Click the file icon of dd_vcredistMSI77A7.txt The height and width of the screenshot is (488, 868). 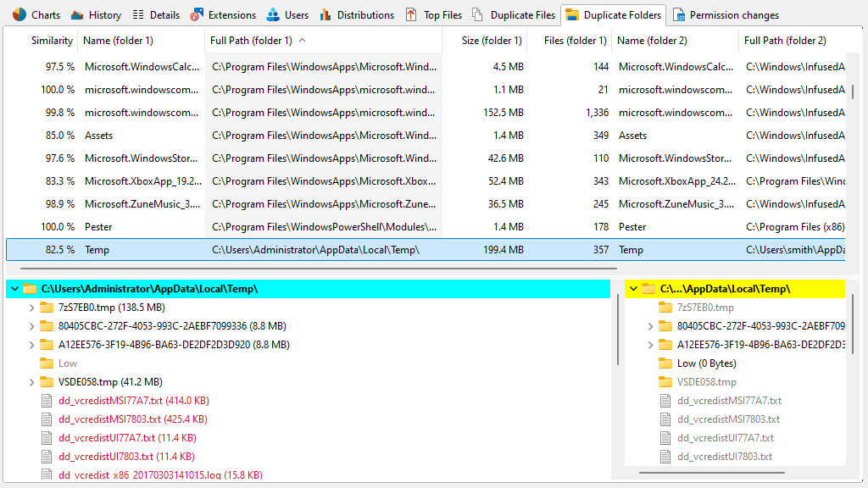tap(47, 400)
